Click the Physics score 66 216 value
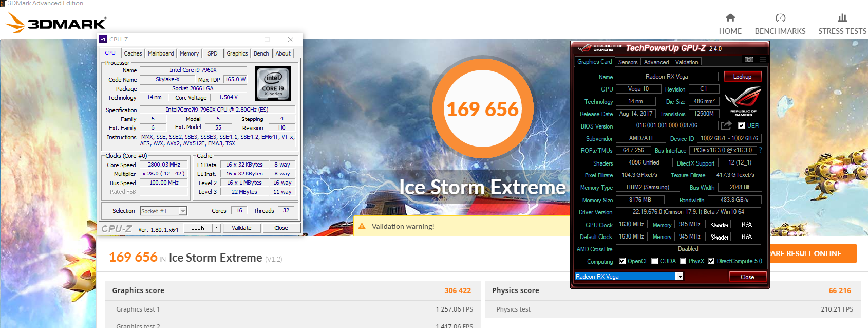The width and height of the screenshot is (868, 328). click(840, 290)
